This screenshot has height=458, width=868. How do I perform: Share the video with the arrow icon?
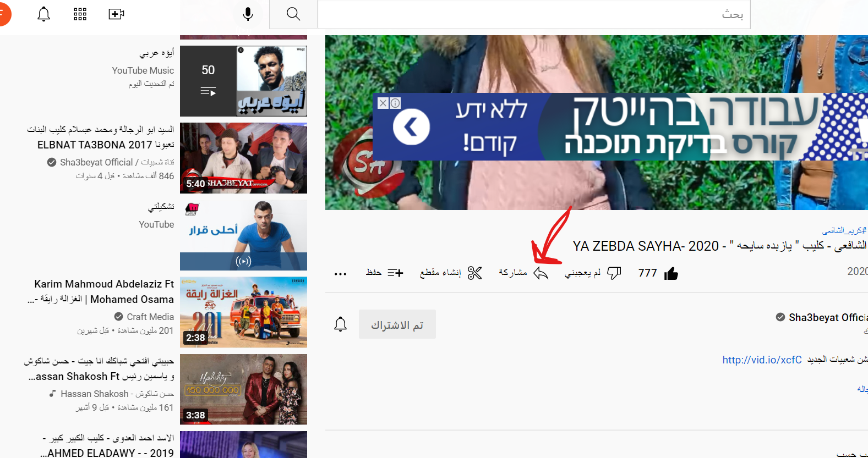(x=541, y=273)
